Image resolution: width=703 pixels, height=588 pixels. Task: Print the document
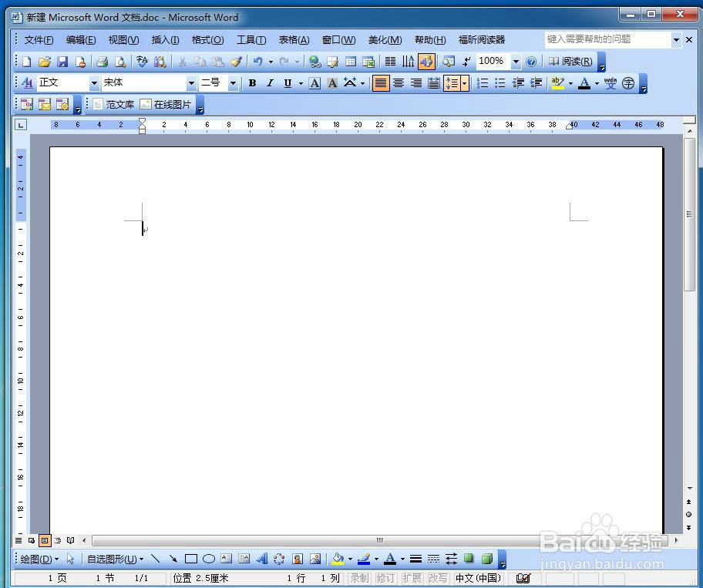(103, 62)
